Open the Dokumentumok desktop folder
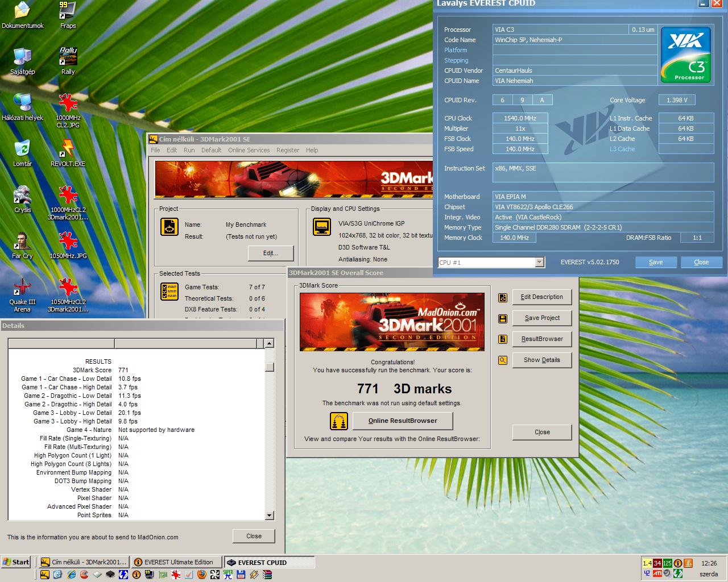The image size is (728, 582). click(22, 15)
